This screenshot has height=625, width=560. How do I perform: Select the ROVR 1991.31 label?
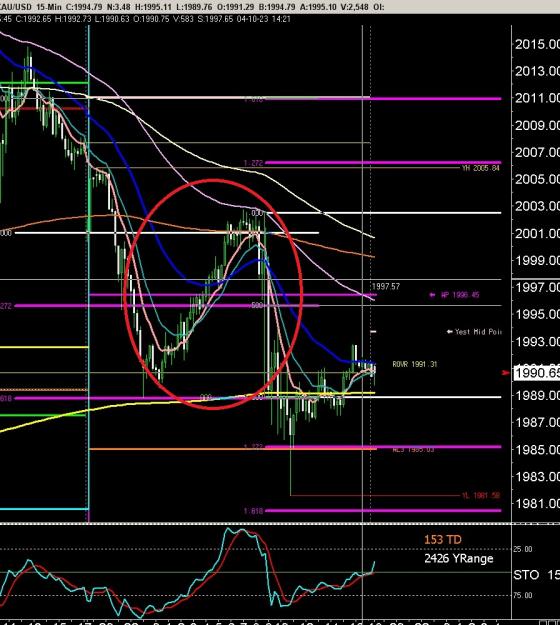415,364
